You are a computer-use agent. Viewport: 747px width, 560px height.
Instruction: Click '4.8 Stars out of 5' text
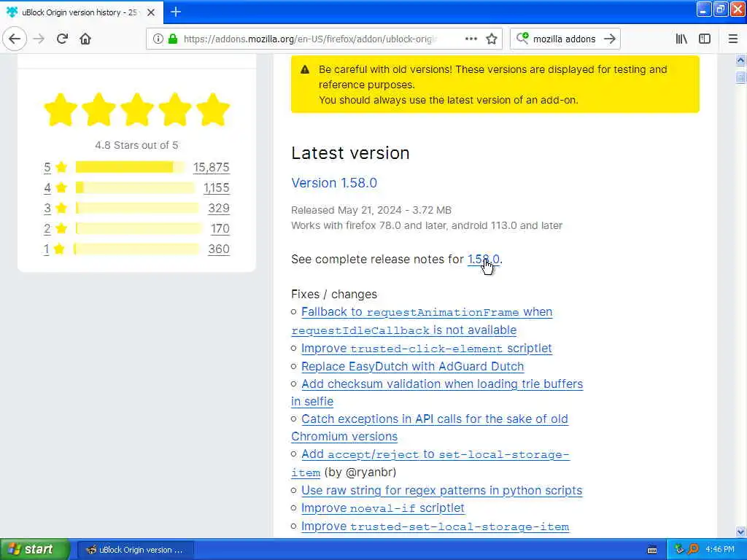tap(136, 145)
